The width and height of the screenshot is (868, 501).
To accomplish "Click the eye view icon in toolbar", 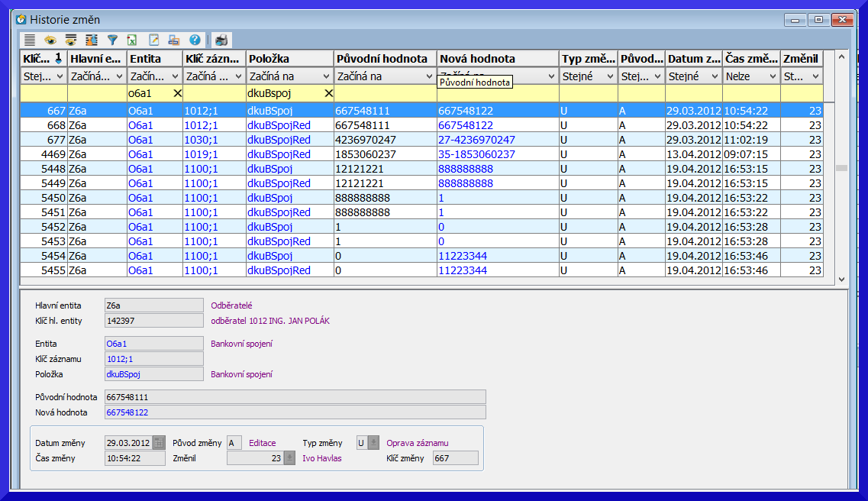I will (50, 40).
